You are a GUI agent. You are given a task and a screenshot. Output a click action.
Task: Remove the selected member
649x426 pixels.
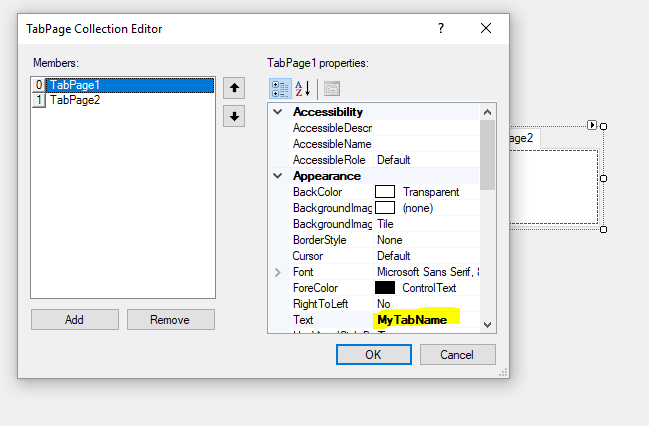pos(170,320)
